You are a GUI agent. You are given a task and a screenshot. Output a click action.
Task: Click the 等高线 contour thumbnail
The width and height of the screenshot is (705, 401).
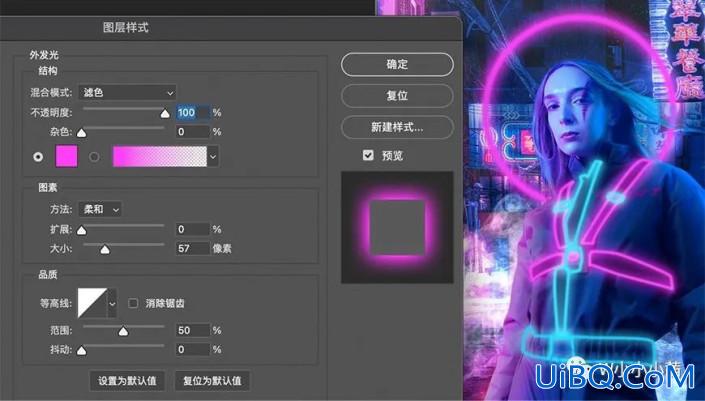pos(93,303)
